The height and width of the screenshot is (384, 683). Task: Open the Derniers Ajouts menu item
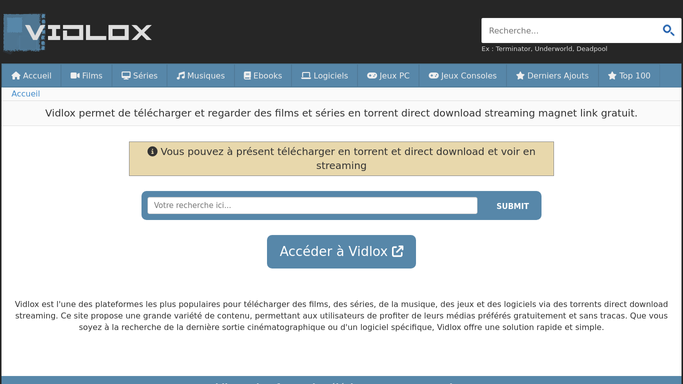[552, 76]
